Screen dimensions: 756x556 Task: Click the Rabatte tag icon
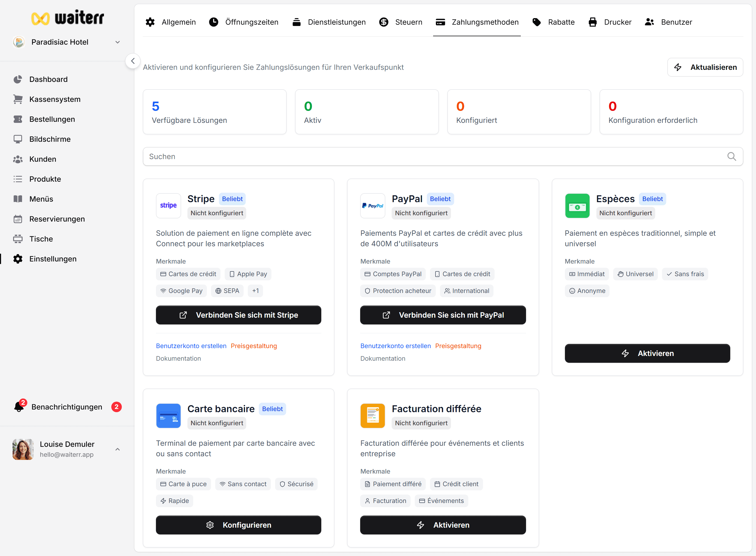point(537,22)
